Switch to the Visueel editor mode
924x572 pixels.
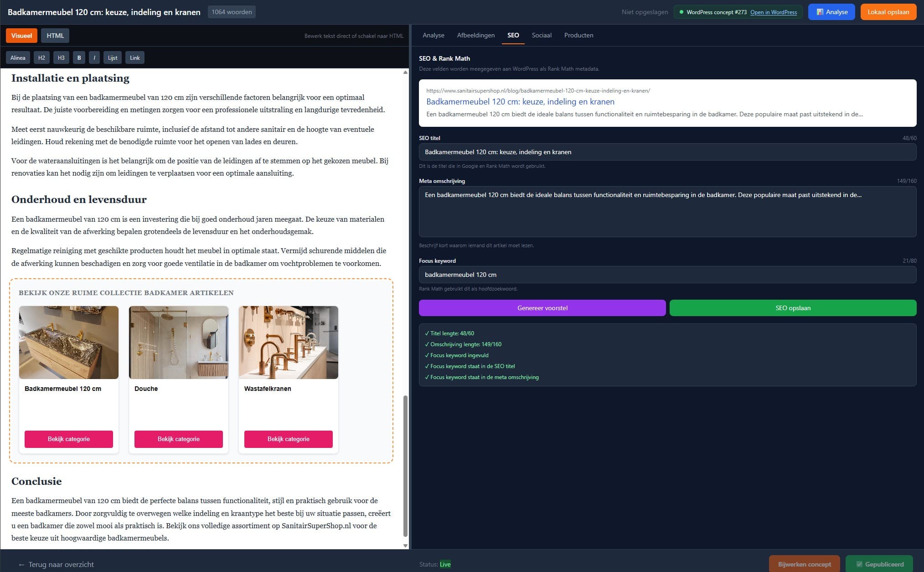(21, 36)
